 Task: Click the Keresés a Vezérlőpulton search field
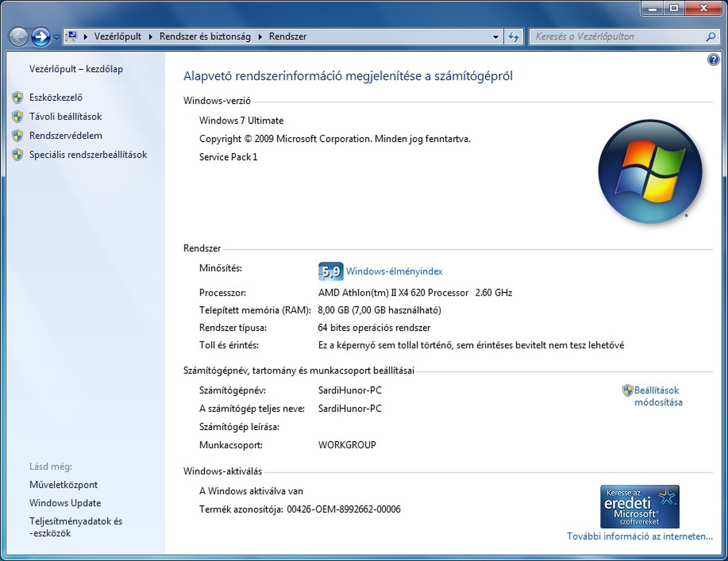(x=617, y=36)
